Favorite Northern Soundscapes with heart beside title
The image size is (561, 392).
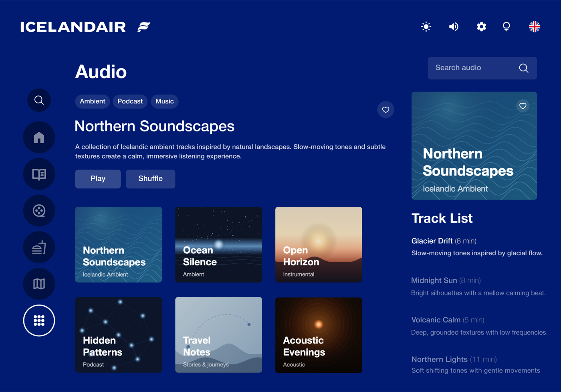coord(385,109)
